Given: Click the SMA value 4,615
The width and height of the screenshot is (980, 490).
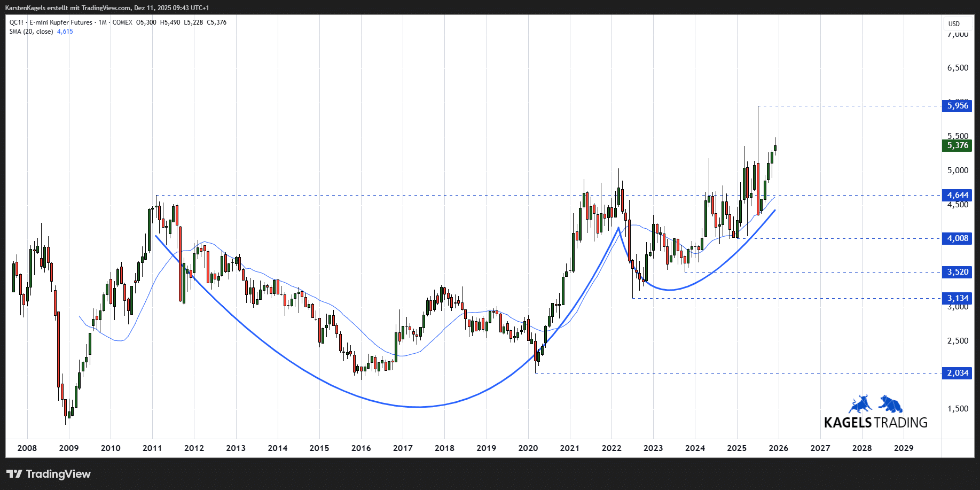Looking at the screenshot, I should tap(65, 32).
